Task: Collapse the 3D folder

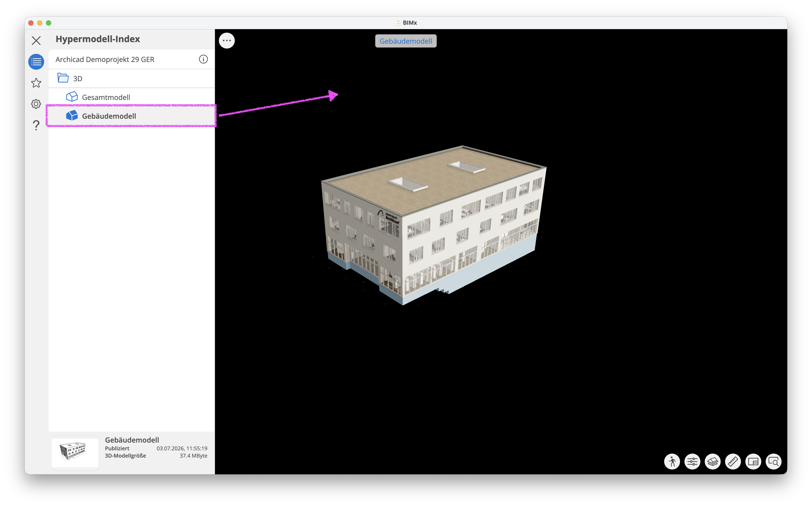Action: (132, 79)
